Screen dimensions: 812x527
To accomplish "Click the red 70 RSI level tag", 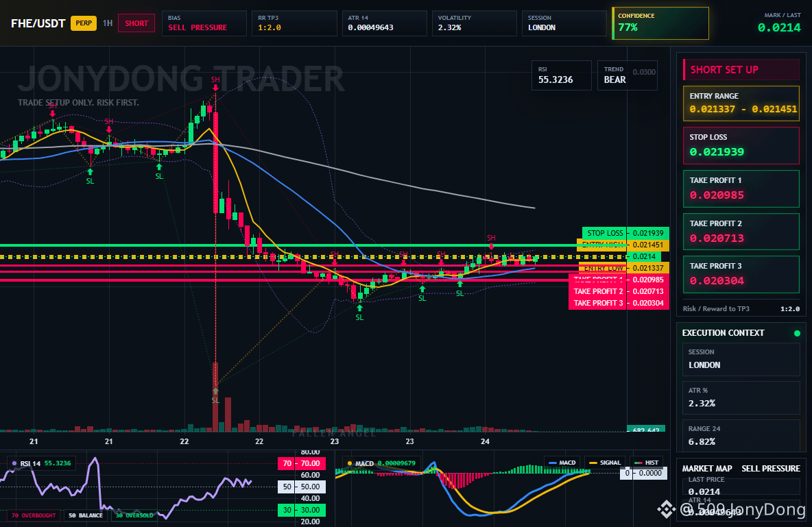I will pyautogui.click(x=301, y=463).
